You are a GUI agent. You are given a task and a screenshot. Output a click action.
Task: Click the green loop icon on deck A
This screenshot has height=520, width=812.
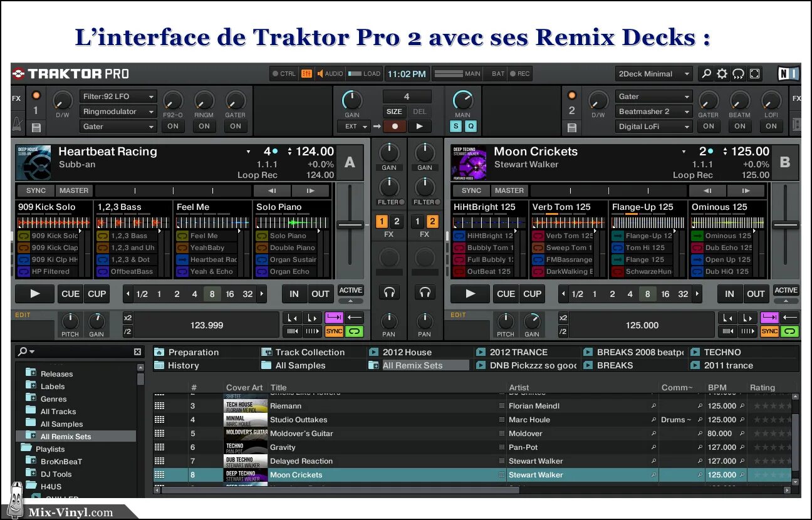pos(354,331)
